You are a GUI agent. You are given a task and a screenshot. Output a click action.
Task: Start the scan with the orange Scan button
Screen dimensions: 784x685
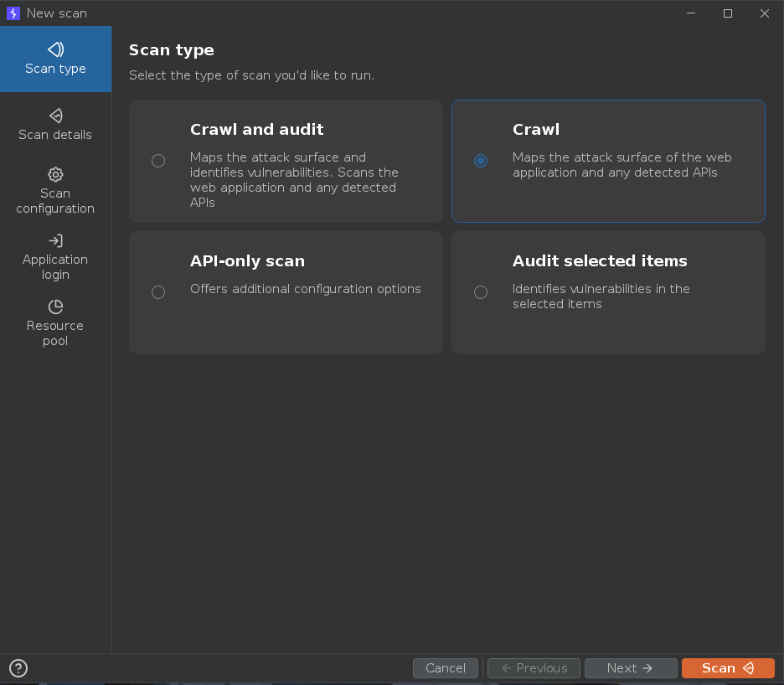click(x=728, y=668)
